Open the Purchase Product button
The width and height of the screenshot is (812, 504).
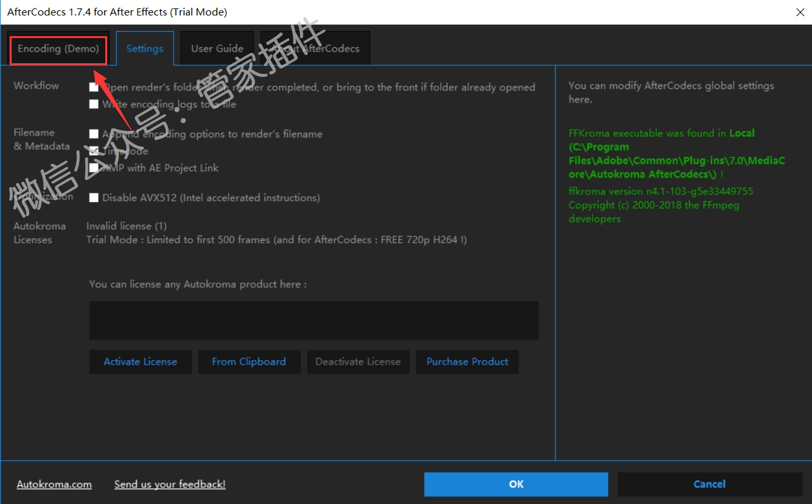click(467, 362)
